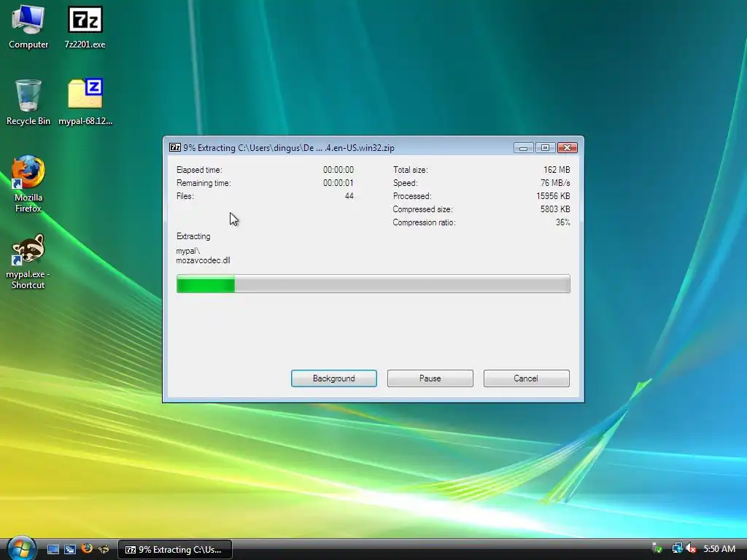Launch Firefox from Quick Launch bar

(87, 548)
